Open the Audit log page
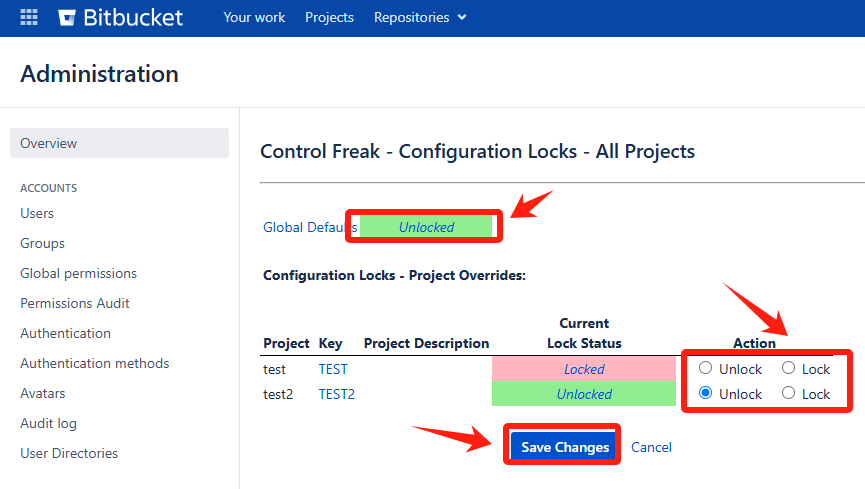This screenshot has width=865, height=489. click(x=49, y=423)
